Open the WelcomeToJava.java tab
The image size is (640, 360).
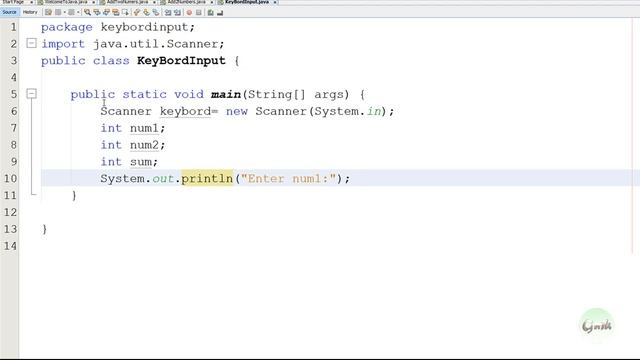(65, 2)
